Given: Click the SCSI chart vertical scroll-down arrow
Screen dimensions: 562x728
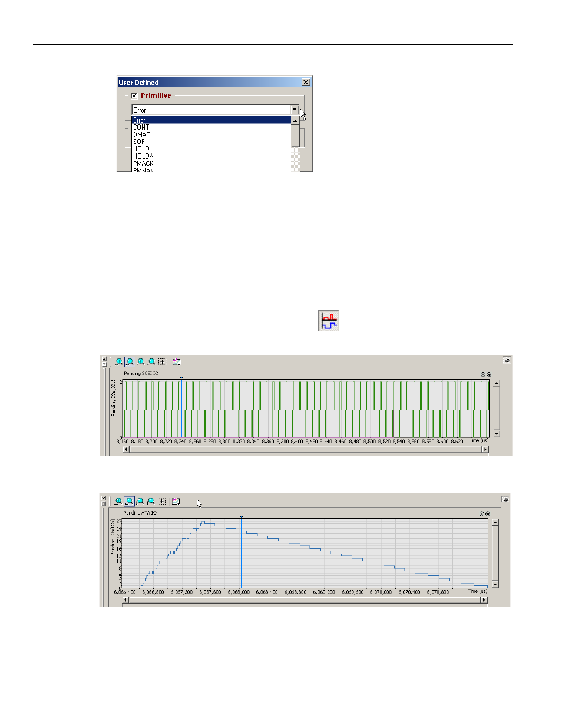Looking at the screenshot, I should 497,434.
